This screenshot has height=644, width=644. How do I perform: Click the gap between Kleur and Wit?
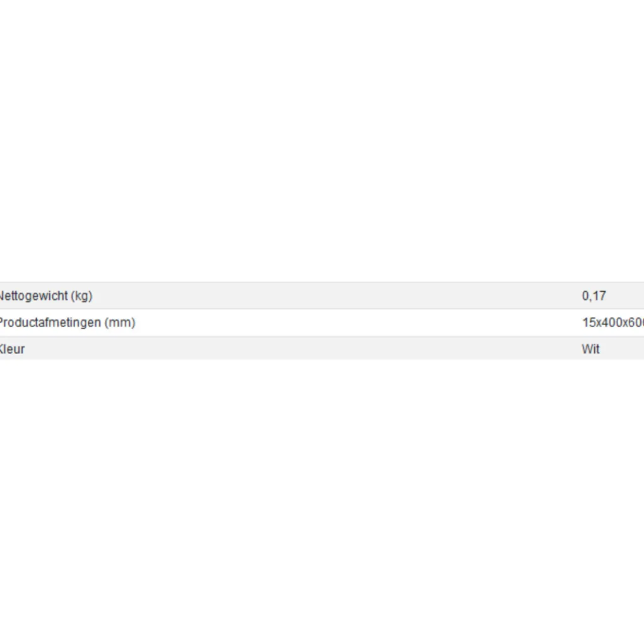(379, 349)
